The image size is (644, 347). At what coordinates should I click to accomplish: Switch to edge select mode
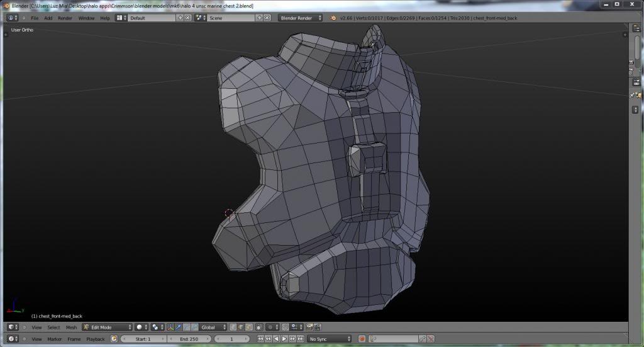(x=241, y=327)
